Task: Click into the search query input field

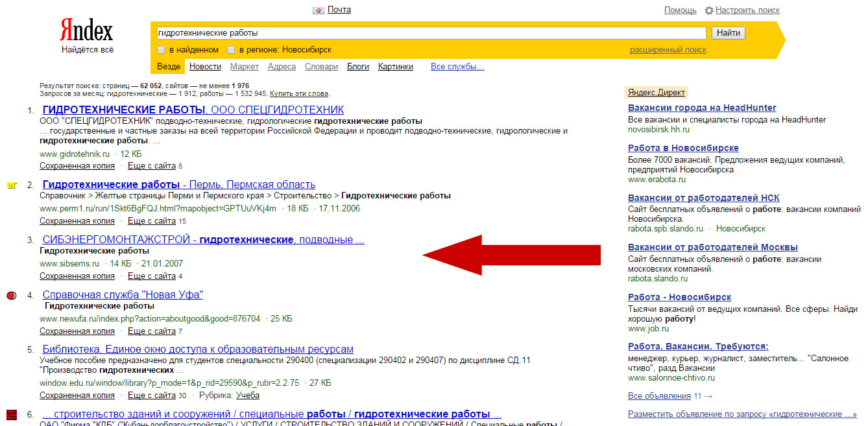Action: coord(431,33)
